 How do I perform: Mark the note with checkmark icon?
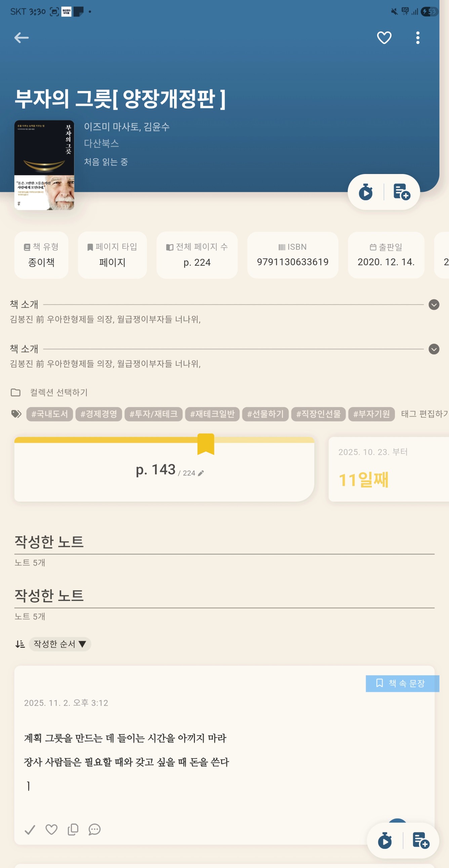30,829
